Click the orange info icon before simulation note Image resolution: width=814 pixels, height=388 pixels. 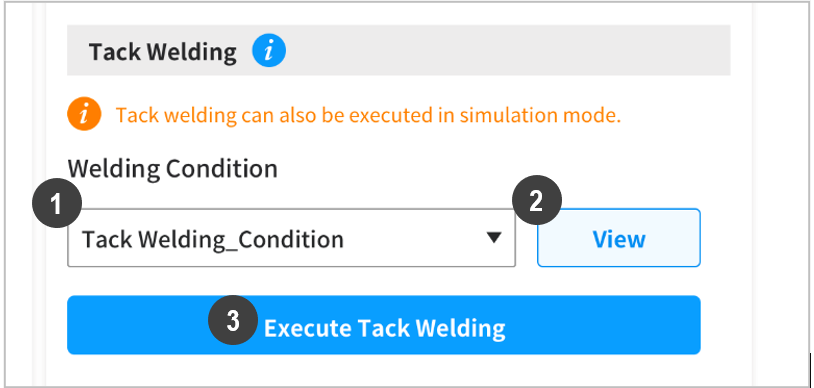click(84, 114)
